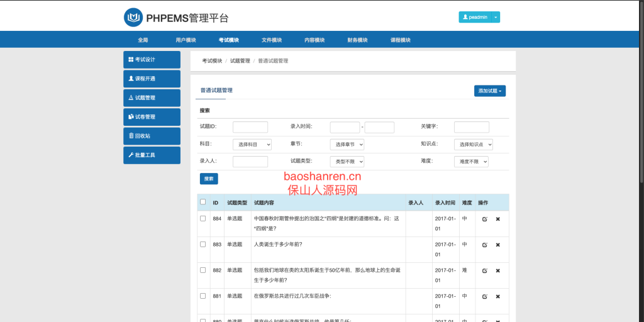
Task: Click question text '在俄罗斯总共进行过几次车臣战争:'
Action: point(292,296)
